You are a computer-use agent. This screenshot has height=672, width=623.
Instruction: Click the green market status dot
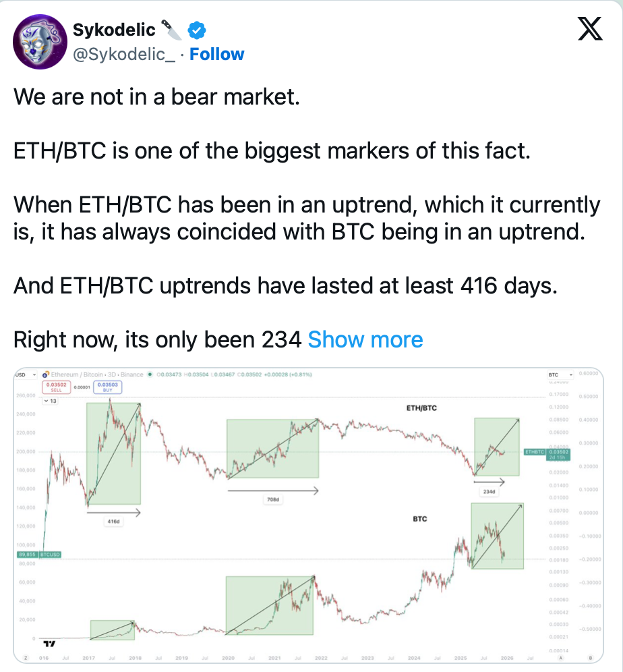(149, 374)
